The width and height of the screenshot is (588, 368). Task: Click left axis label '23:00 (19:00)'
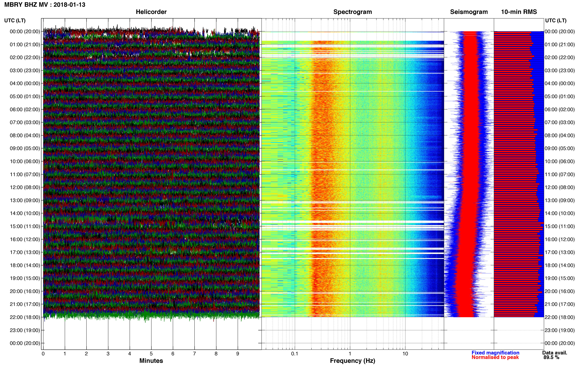tap(25, 330)
